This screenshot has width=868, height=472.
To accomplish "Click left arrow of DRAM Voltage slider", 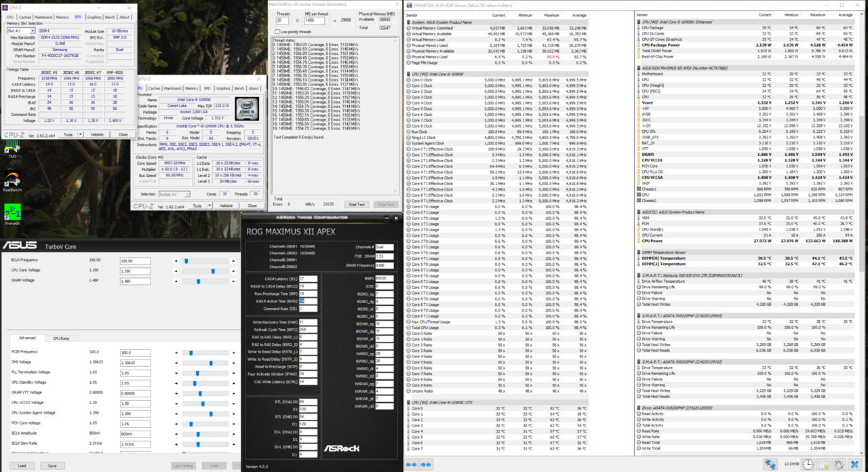I will pyautogui.click(x=176, y=281).
